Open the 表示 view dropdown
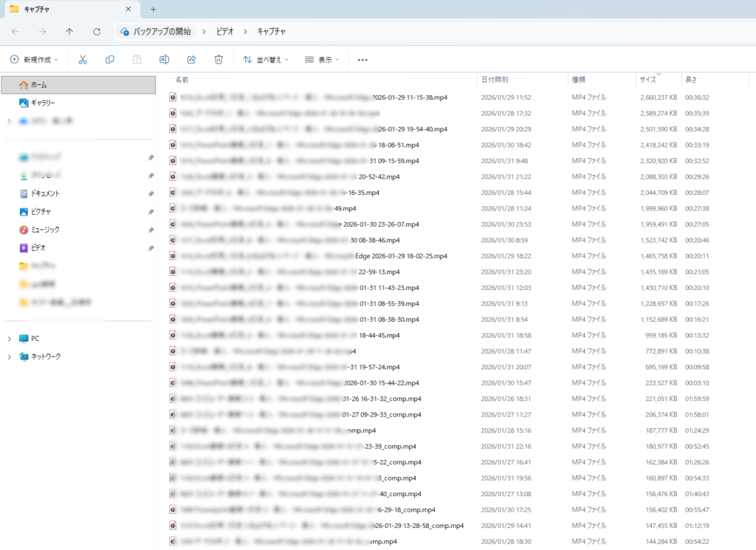756x550 pixels. tap(322, 60)
